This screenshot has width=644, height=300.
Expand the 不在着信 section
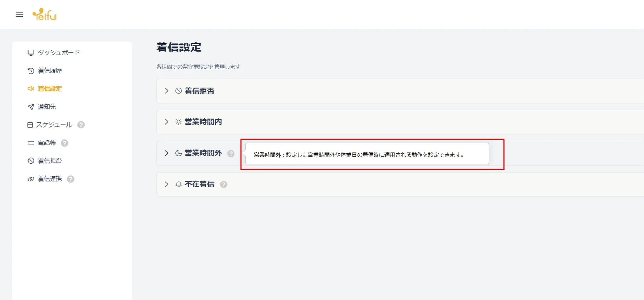coord(167,184)
